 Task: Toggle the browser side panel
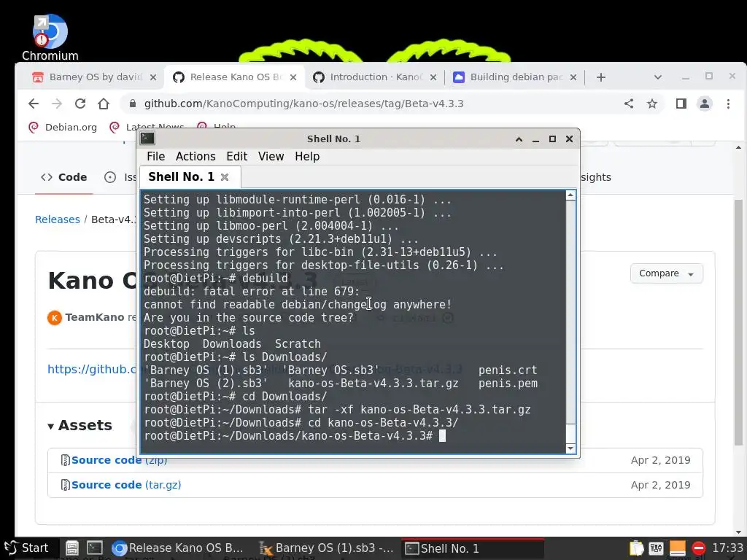681,104
